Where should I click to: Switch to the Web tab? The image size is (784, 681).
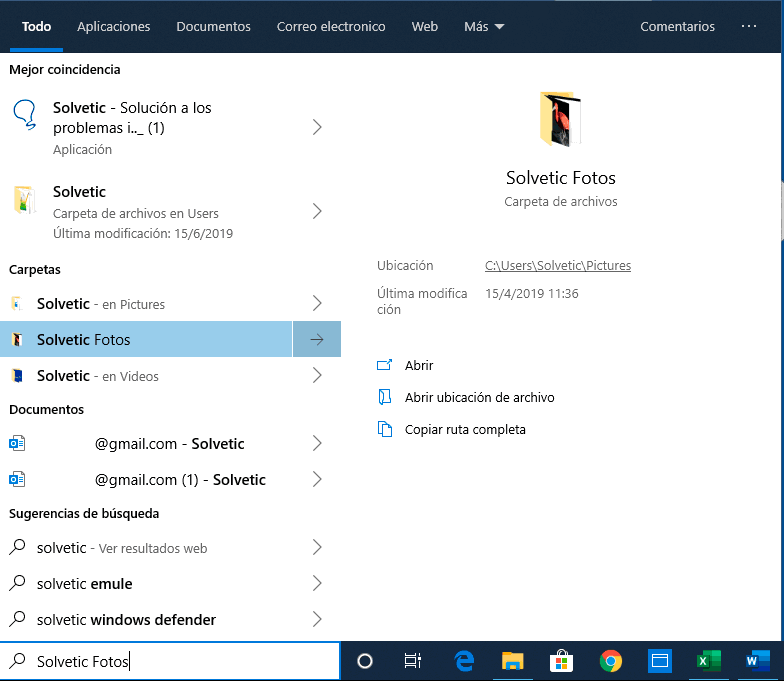[x=424, y=26]
